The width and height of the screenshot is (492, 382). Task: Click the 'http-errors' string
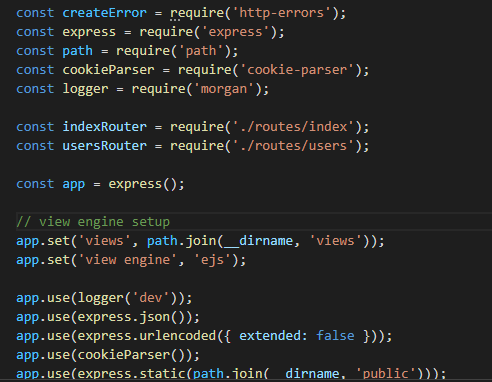(x=281, y=13)
